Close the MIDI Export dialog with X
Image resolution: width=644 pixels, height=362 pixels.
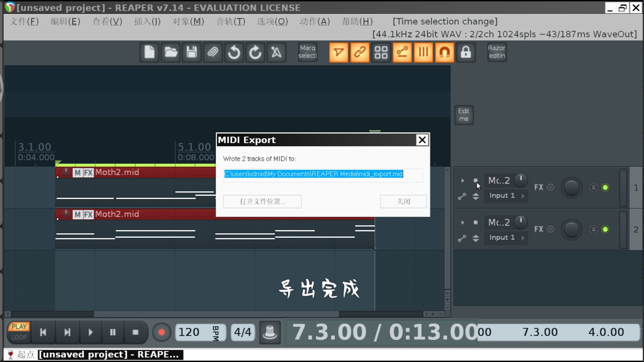coord(422,140)
